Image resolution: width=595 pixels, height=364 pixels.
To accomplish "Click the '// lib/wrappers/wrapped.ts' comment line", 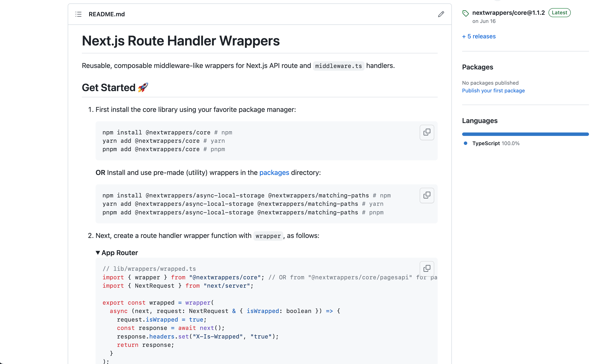I will tap(149, 269).
